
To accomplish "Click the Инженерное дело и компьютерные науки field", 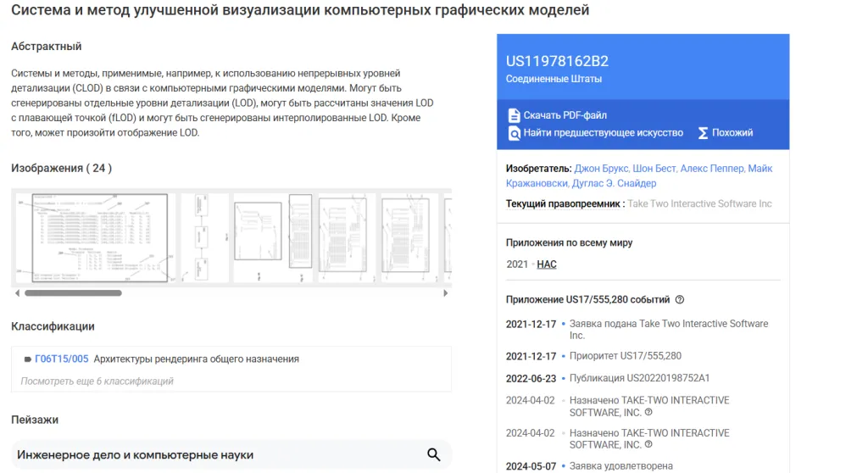I will point(212,455).
